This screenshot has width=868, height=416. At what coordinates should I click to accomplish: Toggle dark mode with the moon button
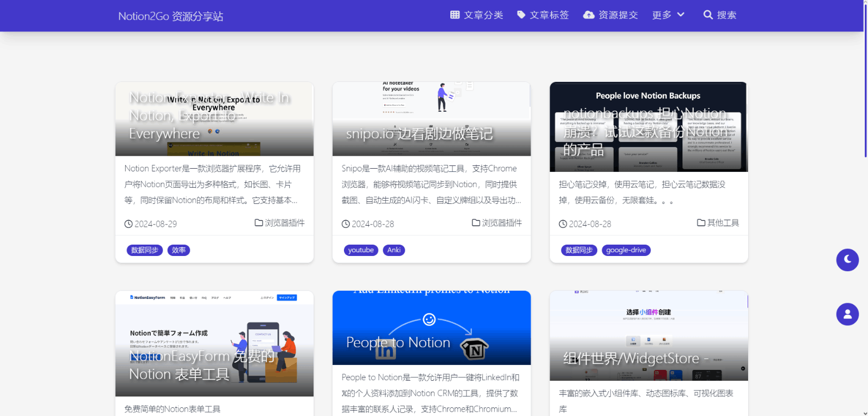point(847,260)
